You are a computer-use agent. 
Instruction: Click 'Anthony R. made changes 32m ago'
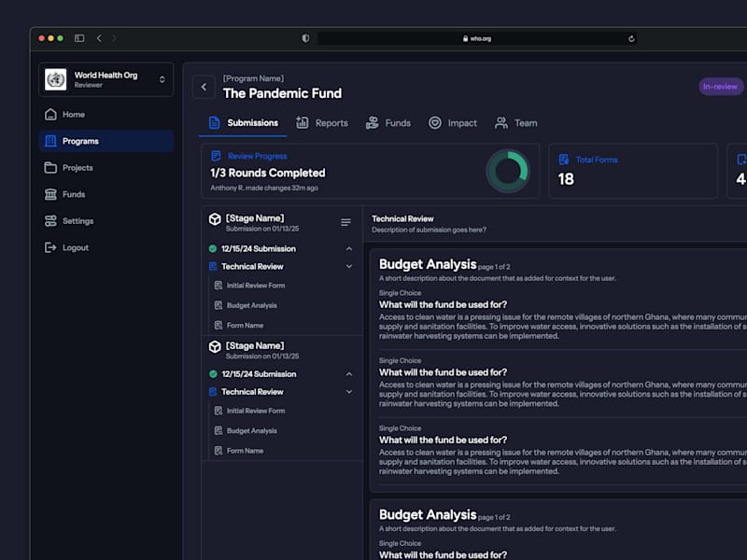(x=264, y=188)
